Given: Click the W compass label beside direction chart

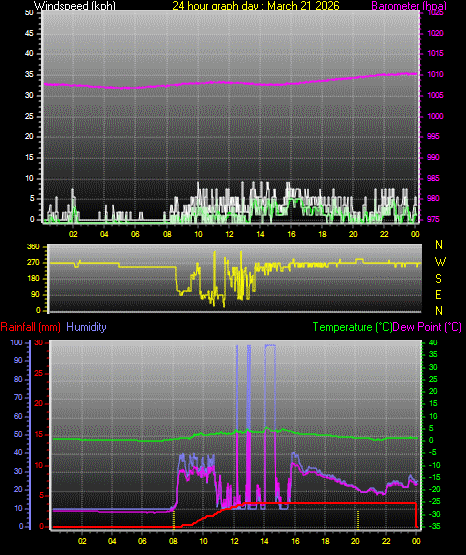Looking at the screenshot, I should (440, 262).
